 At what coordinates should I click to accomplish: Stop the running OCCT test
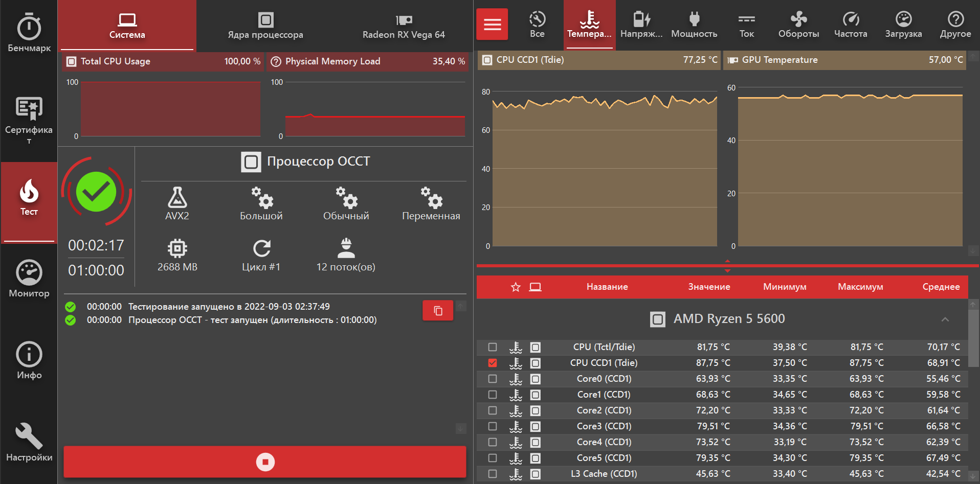(265, 462)
